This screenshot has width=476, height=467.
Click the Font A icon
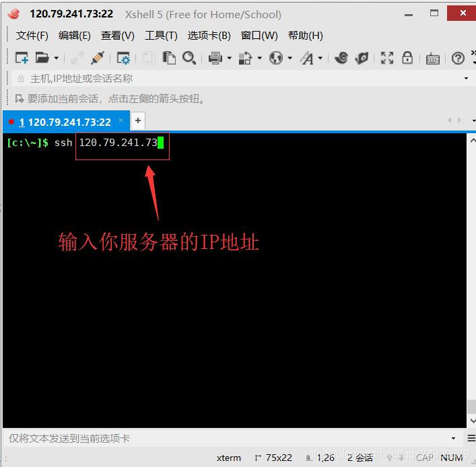pos(306,58)
